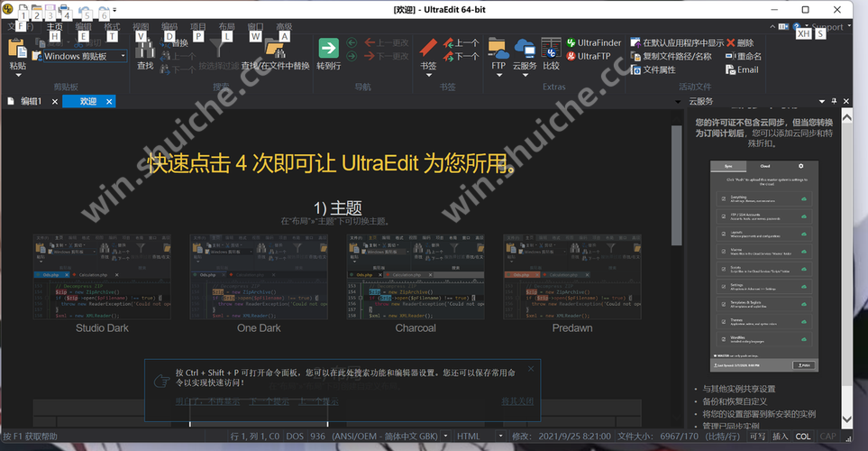
Task: Expand the arrow below 粘贴
Action: (x=18, y=75)
